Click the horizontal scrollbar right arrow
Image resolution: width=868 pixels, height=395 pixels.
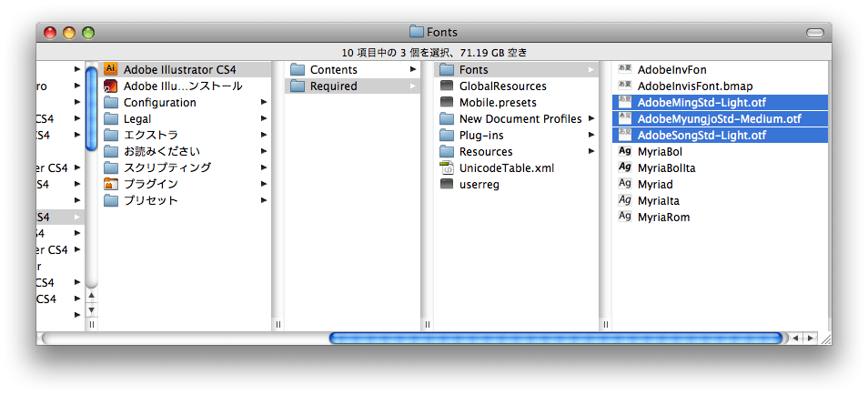[810, 338]
